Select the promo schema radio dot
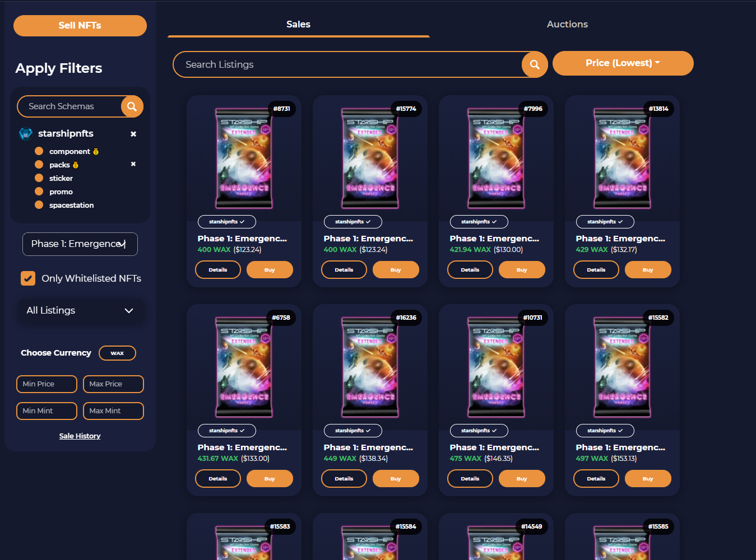The image size is (756, 560). coord(39,192)
